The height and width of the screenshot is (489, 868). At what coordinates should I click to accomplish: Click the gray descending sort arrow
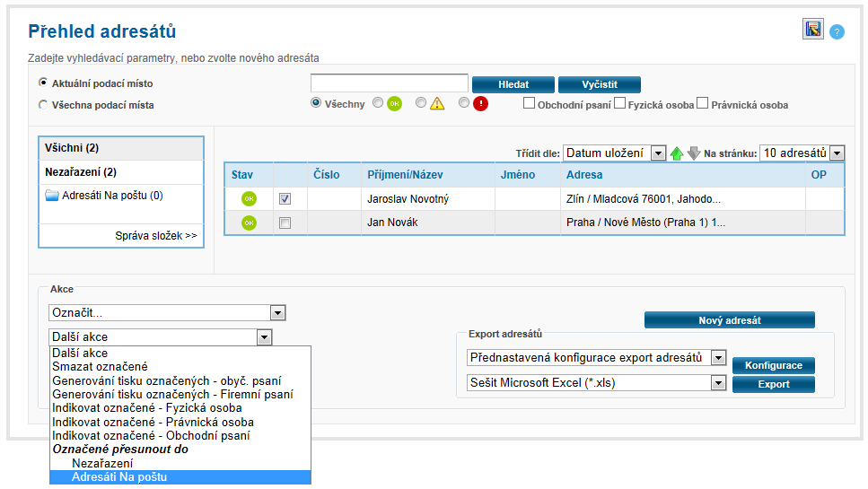click(693, 153)
